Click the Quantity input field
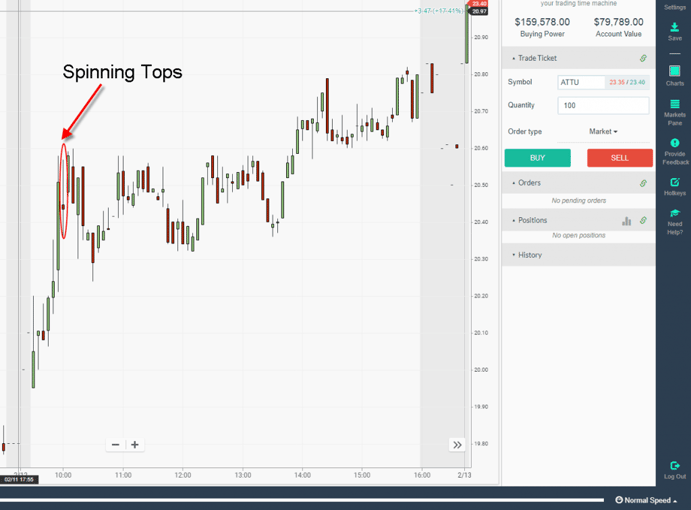 pyautogui.click(x=602, y=105)
